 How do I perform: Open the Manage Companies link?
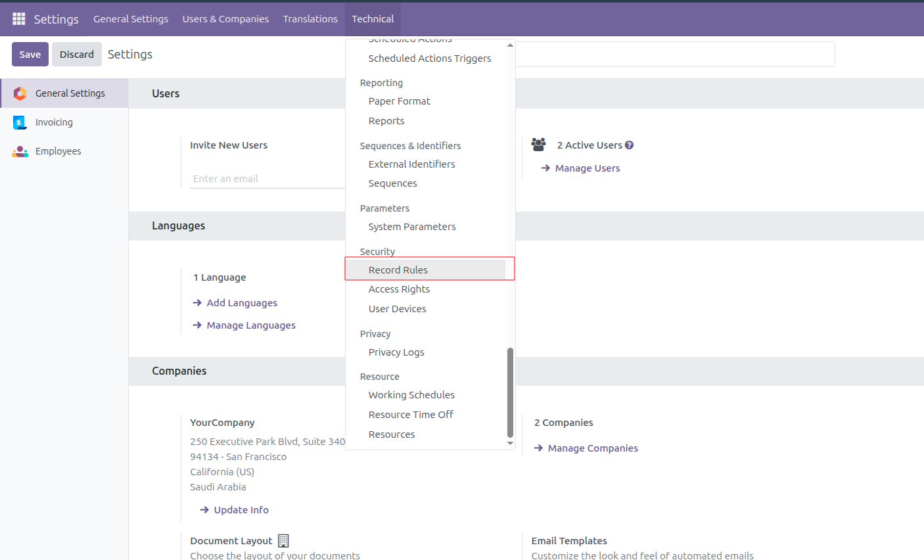tap(593, 448)
